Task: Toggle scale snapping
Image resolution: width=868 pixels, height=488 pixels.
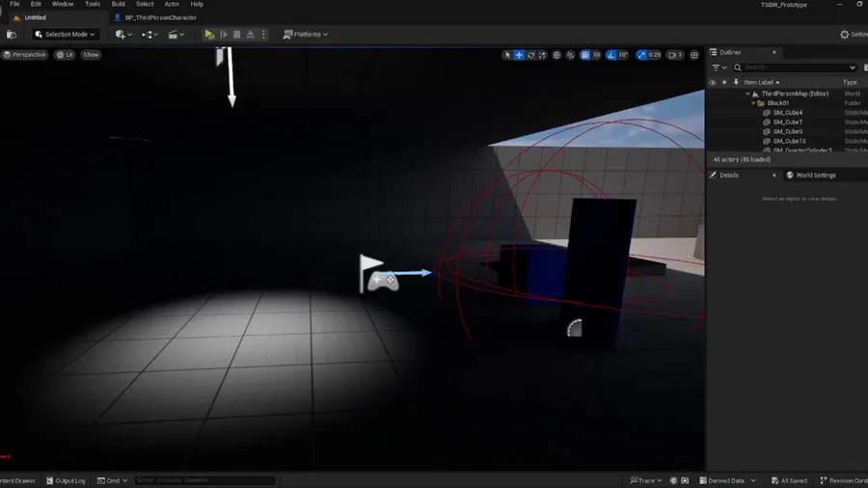Action: tap(641, 55)
